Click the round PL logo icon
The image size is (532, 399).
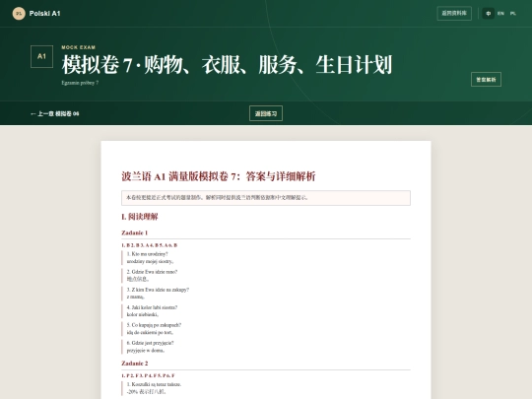click(19, 14)
